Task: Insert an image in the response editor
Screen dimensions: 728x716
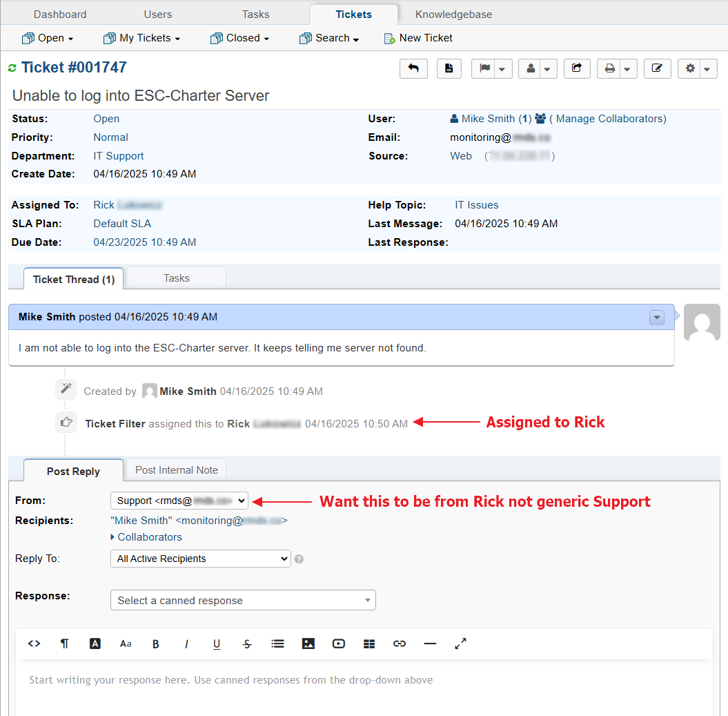Action: point(308,644)
